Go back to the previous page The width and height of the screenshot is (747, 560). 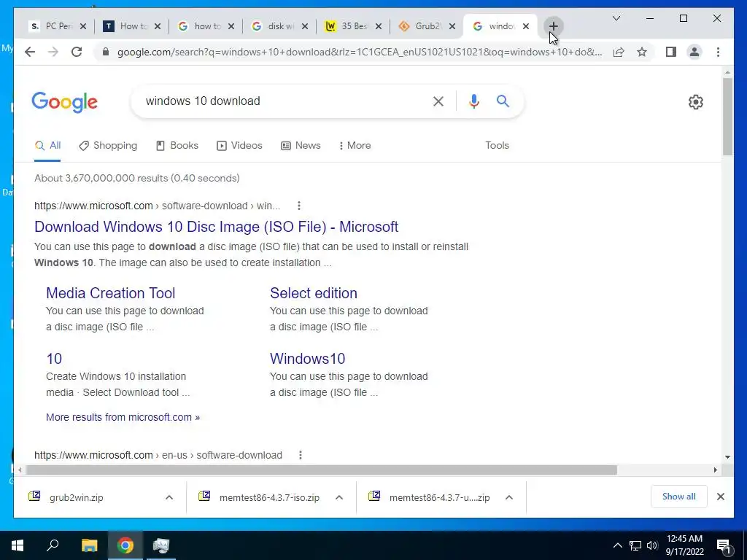pyautogui.click(x=29, y=52)
